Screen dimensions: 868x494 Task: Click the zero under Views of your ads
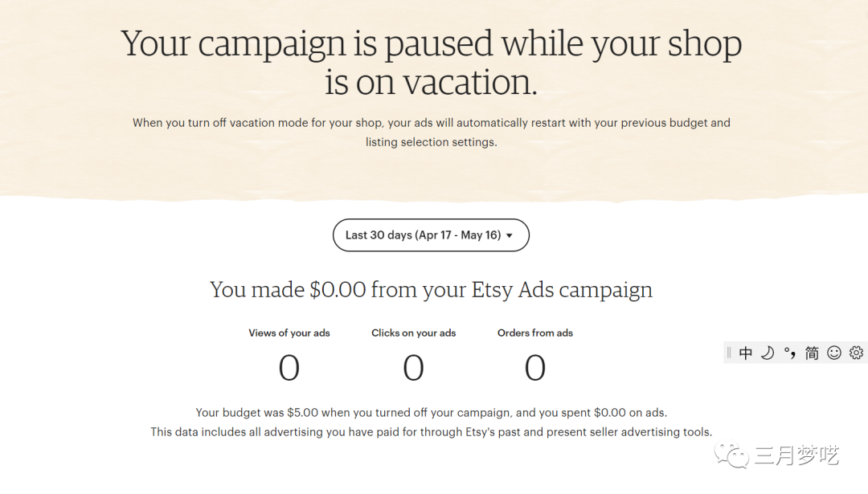point(289,368)
